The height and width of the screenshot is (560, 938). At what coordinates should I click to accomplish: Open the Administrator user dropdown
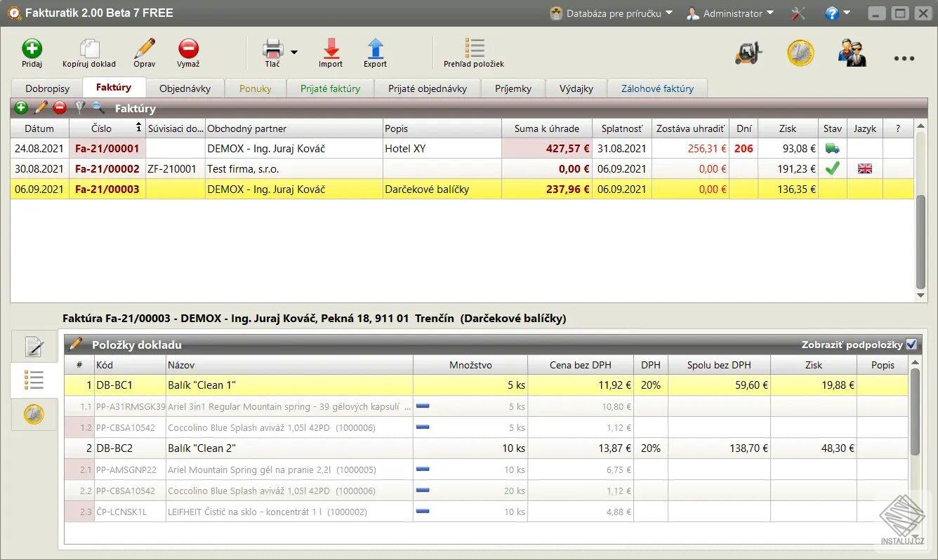tap(730, 13)
